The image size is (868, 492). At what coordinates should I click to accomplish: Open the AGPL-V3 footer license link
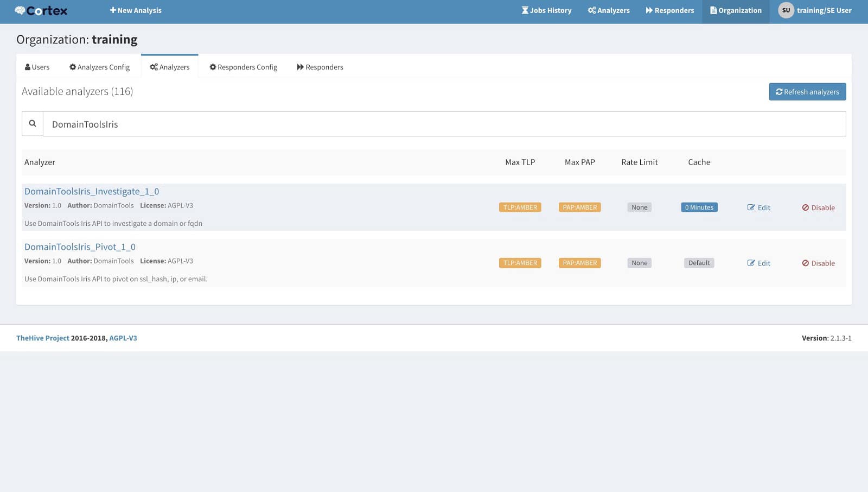click(123, 338)
